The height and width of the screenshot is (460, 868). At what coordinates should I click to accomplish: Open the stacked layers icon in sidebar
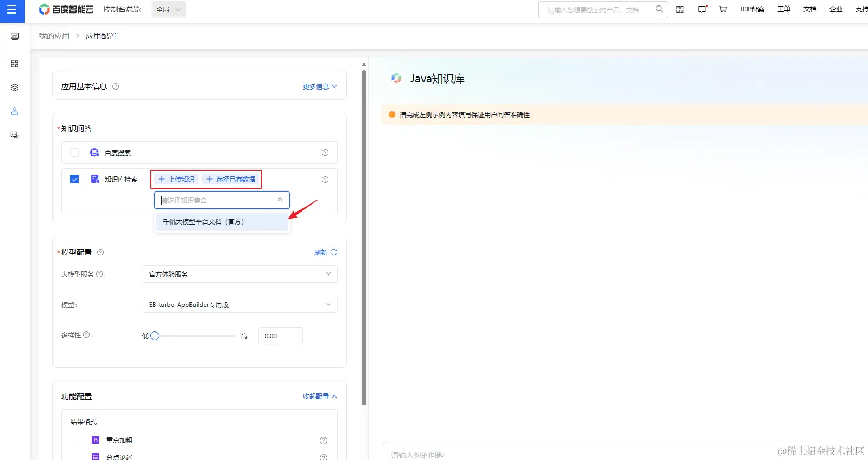15,87
